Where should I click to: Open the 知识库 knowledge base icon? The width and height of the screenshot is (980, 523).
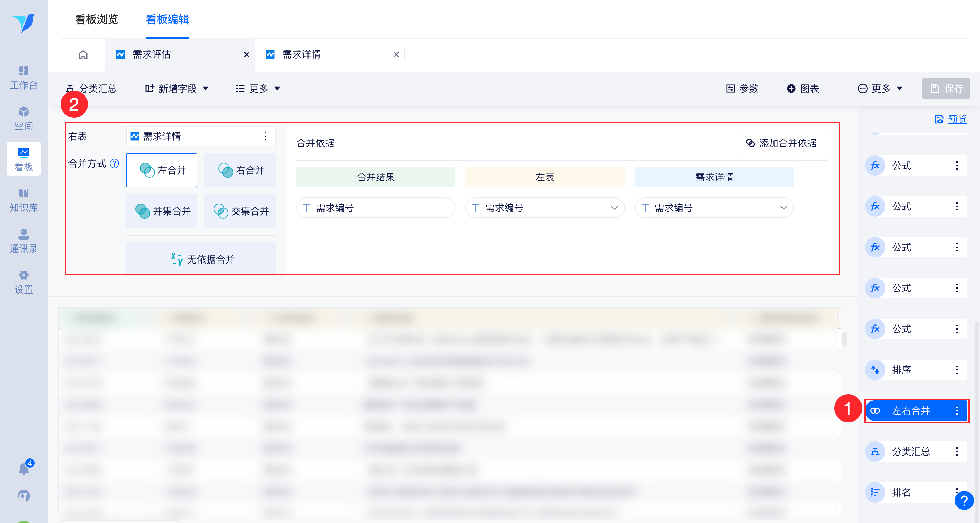tap(23, 200)
